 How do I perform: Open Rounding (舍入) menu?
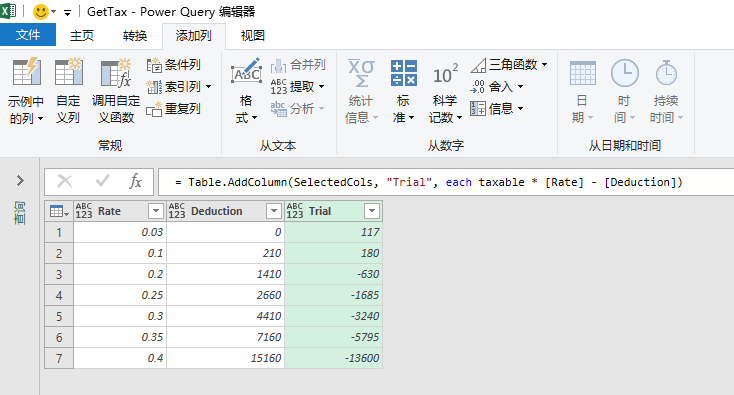(496, 87)
